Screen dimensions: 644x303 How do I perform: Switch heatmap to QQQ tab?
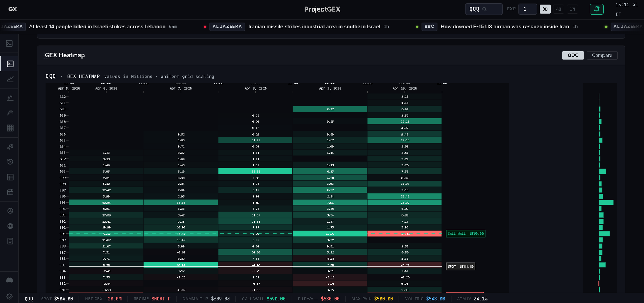(573, 55)
